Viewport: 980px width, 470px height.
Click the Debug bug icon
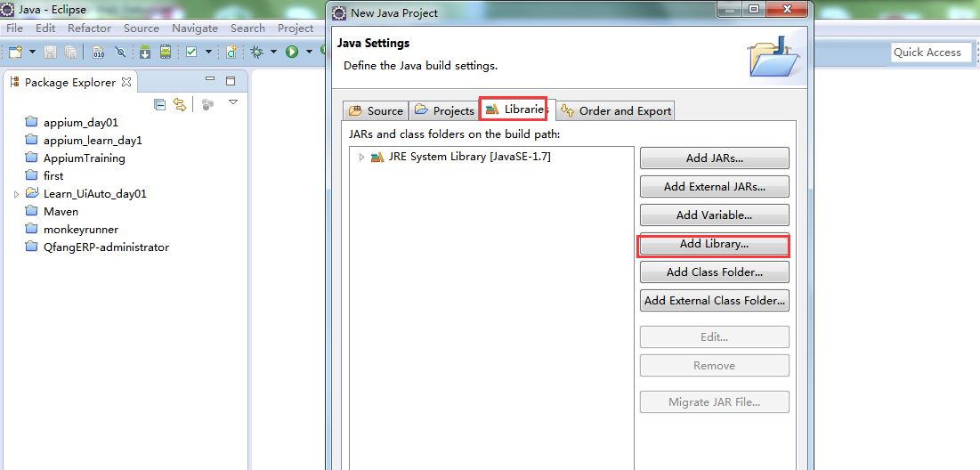(x=257, y=52)
